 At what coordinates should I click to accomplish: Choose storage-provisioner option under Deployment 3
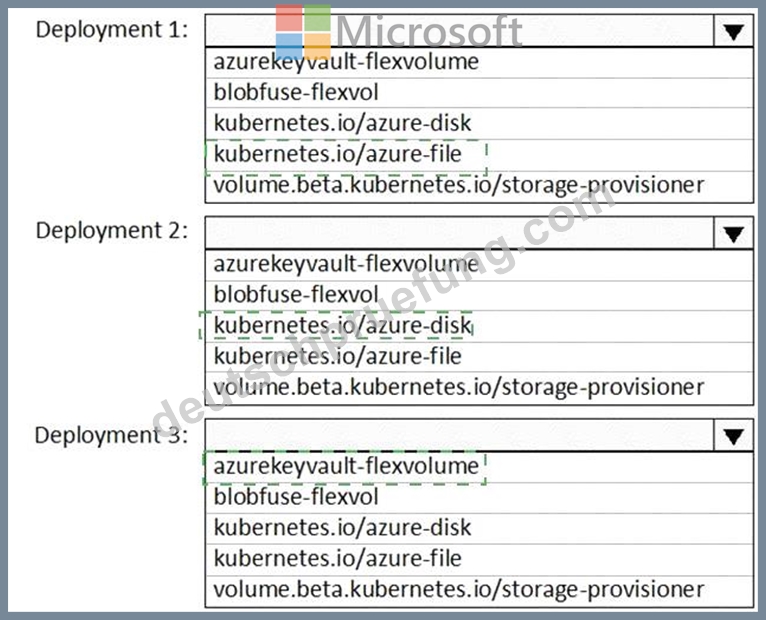479,590
